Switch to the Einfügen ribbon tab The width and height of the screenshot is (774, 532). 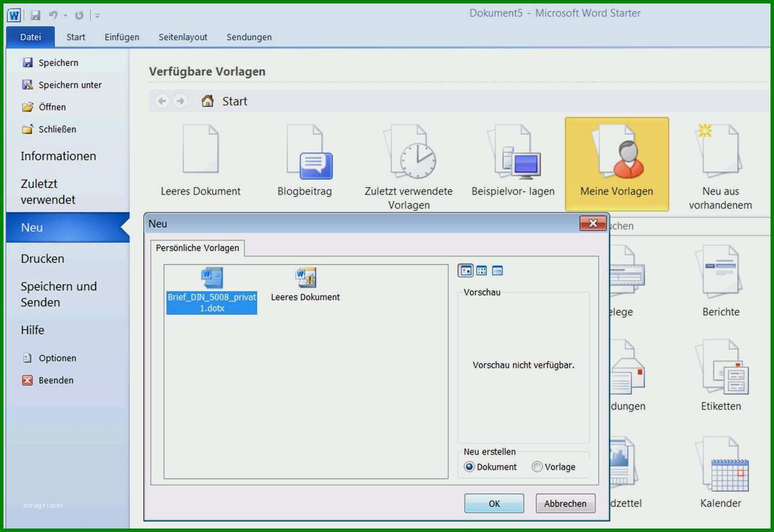122,37
